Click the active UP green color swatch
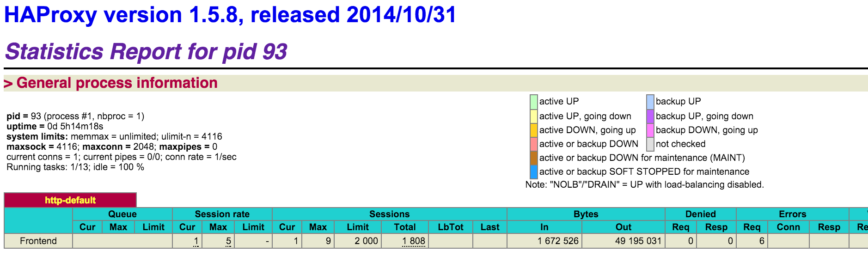This screenshot has width=868, height=257. [x=533, y=102]
